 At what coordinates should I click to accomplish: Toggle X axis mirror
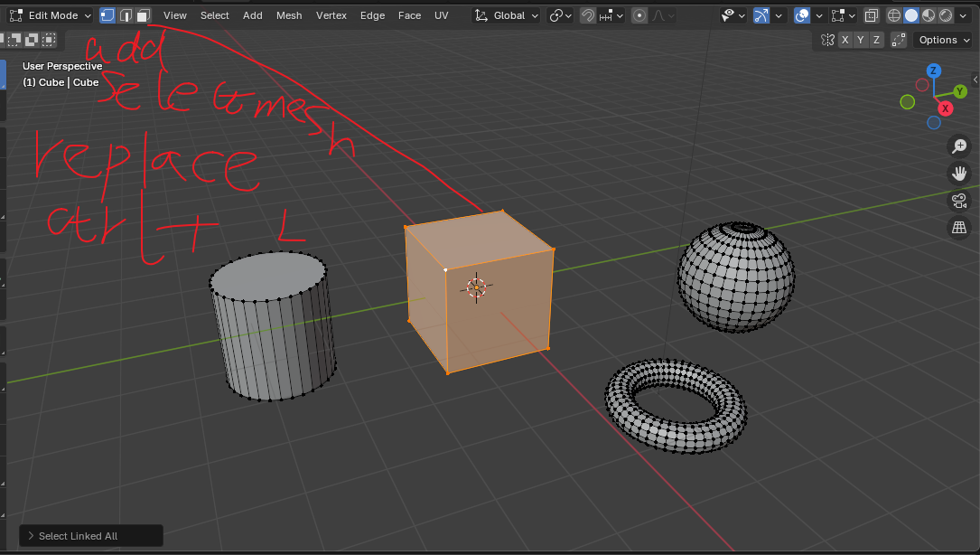pos(845,40)
